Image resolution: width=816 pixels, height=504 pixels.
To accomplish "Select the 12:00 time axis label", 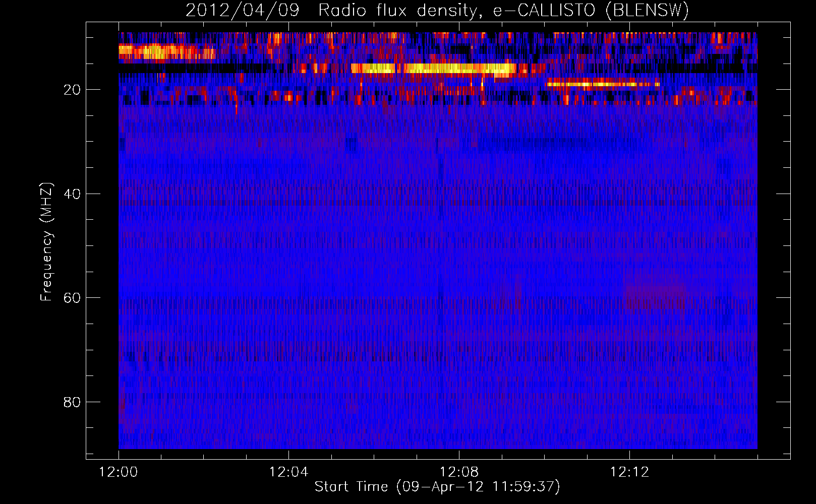I will point(119,472).
